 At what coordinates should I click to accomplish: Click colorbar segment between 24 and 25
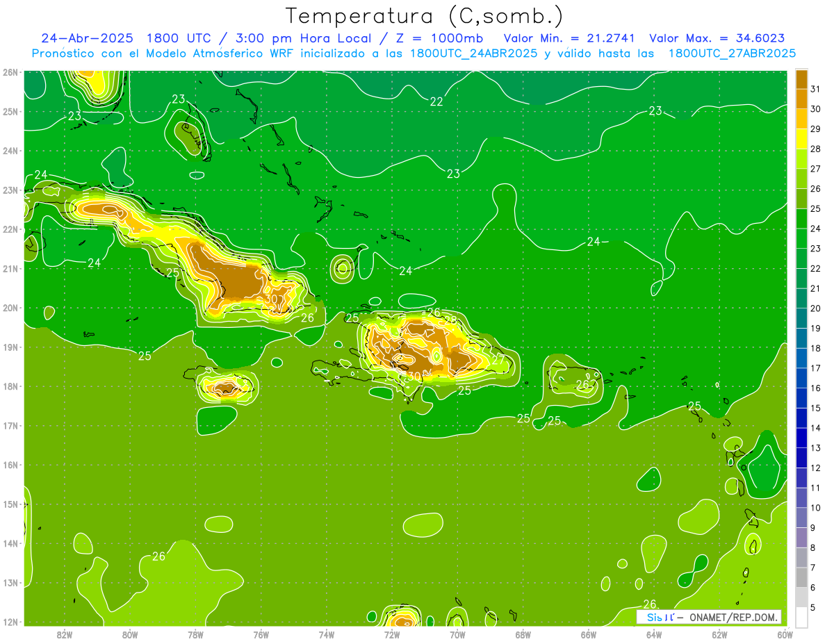(801, 219)
